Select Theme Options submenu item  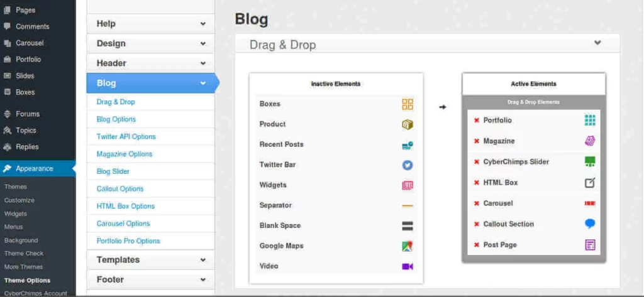point(27,281)
